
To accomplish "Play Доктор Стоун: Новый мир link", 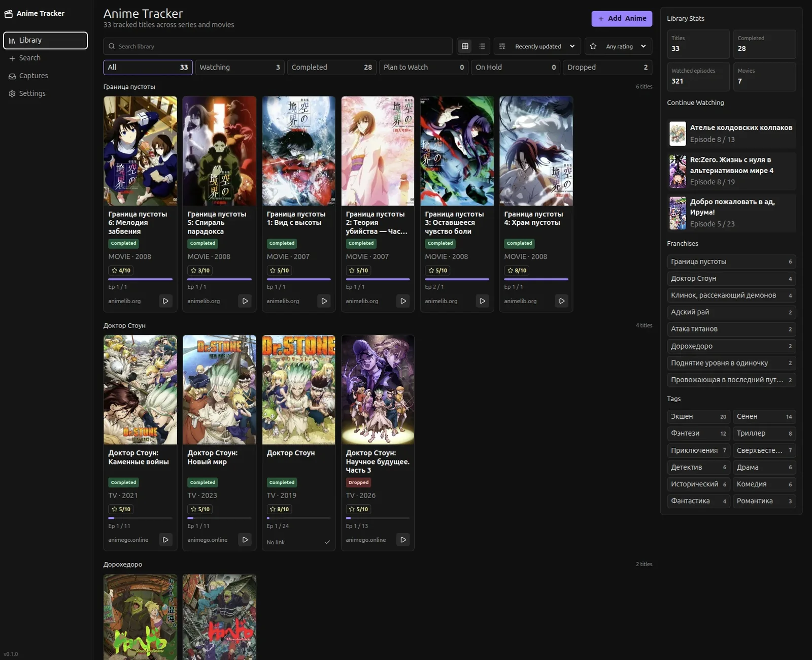I will pyautogui.click(x=245, y=540).
